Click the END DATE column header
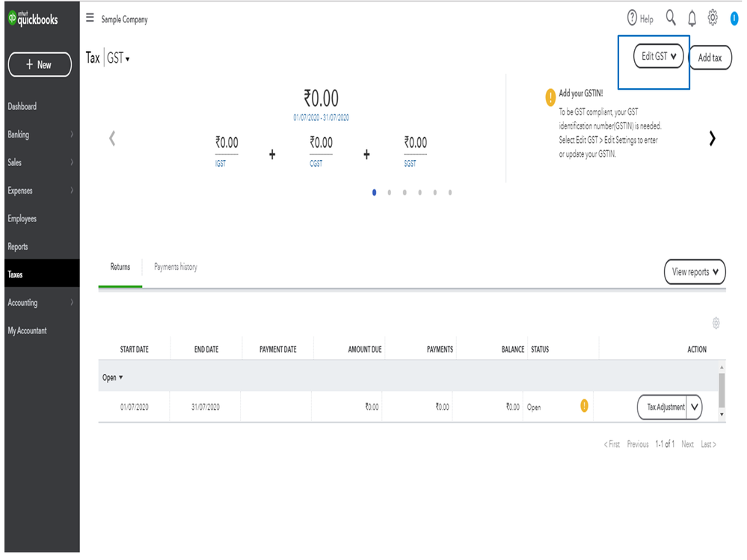747x560 pixels. point(206,349)
